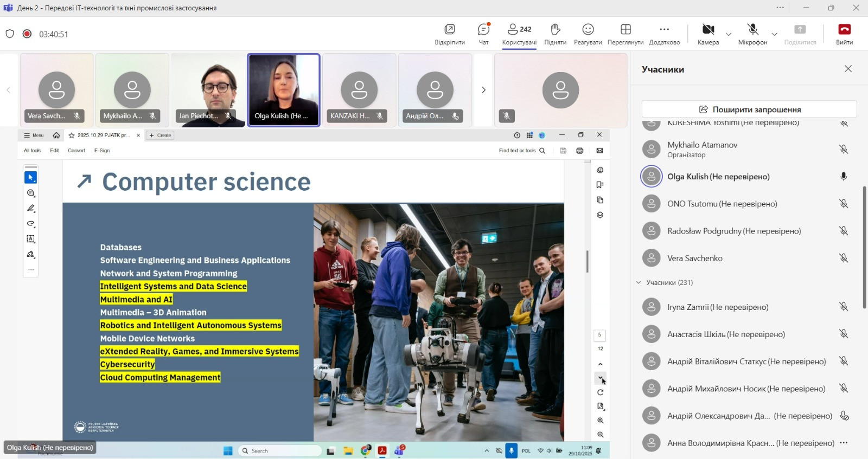Open the Chat panel icon
The width and height of the screenshot is (868, 459).
point(483,34)
